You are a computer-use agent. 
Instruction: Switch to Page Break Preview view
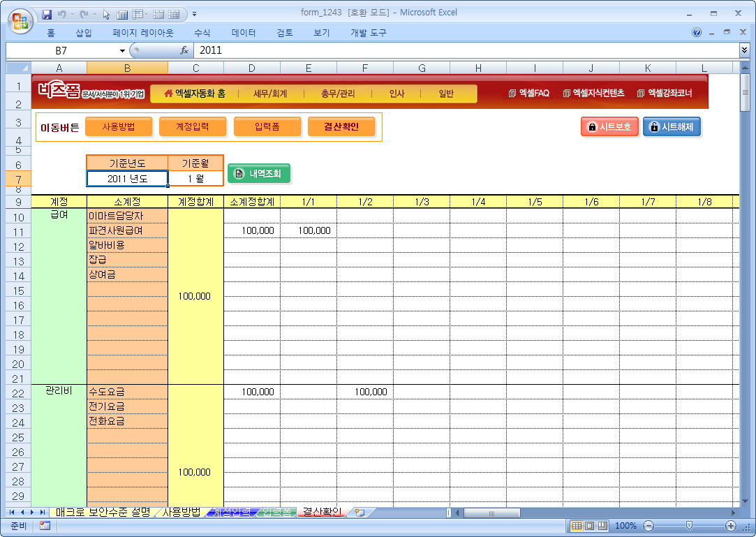pos(602,526)
